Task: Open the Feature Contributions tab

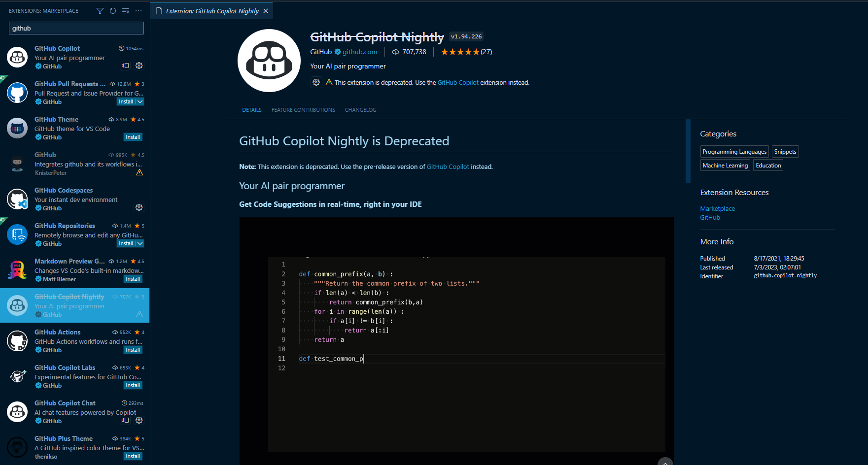Action: coord(303,110)
